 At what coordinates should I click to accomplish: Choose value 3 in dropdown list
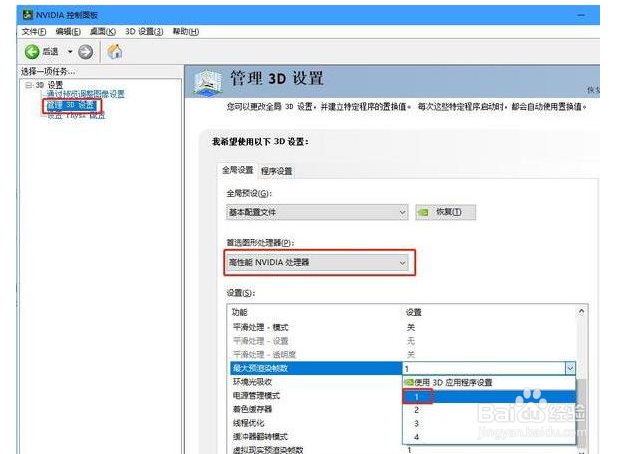tap(489, 423)
